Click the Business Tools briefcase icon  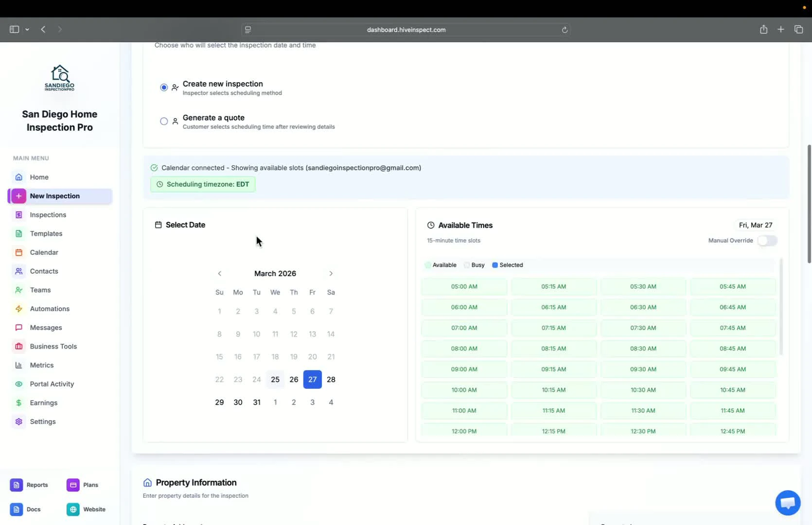tap(18, 347)
